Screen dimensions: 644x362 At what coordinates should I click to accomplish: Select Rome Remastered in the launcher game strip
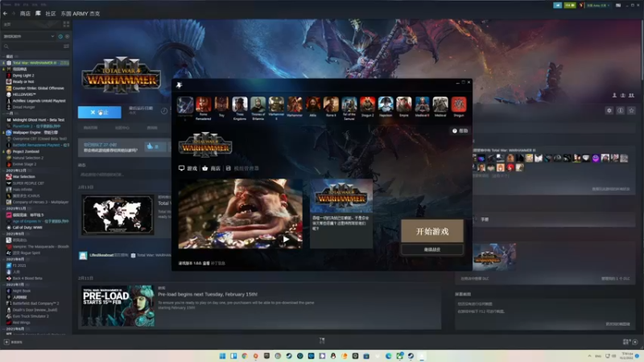click(204, 105)
